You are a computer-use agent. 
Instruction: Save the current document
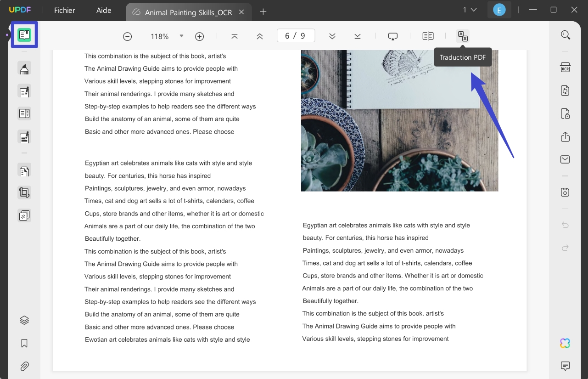point(565,192)
